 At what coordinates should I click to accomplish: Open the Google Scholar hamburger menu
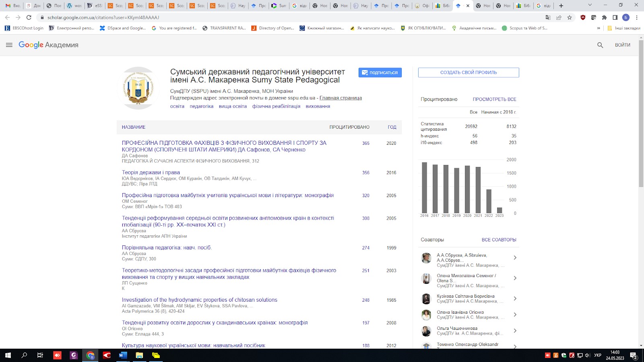[9, 45]
